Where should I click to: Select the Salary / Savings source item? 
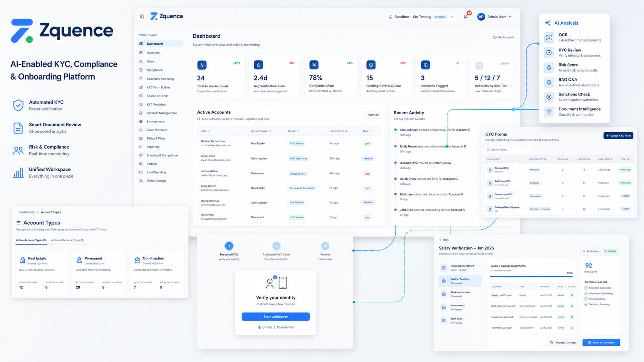(460, 281)
